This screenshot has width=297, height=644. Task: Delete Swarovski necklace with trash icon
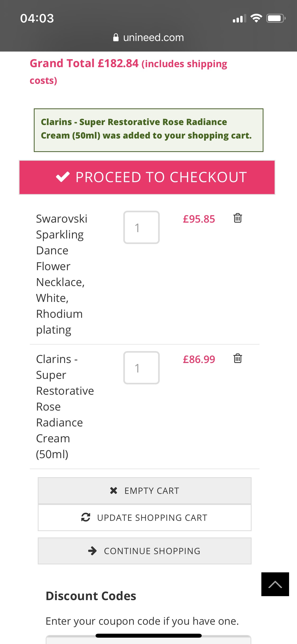[238, 218]
